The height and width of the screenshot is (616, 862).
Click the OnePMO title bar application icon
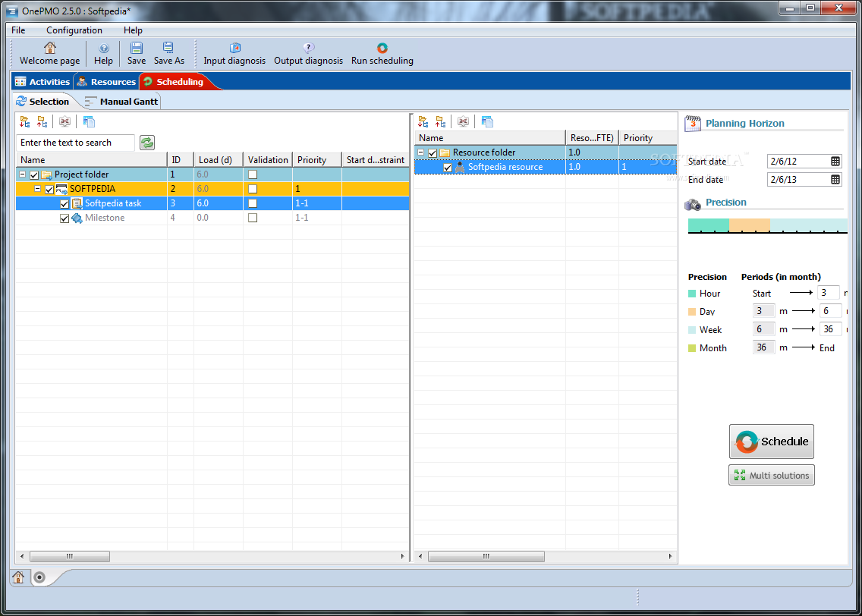click(11, 11)
